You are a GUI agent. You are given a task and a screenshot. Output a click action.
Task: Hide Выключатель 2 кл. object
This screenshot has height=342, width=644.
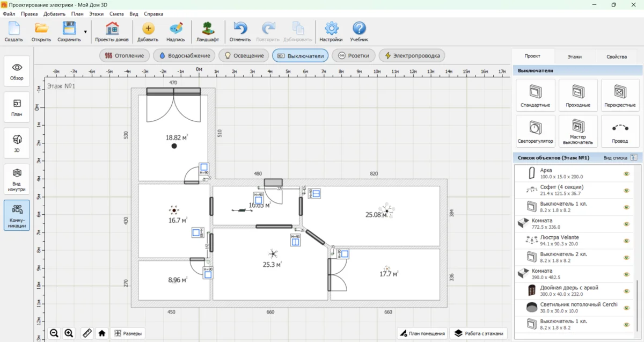click(626, 257)
